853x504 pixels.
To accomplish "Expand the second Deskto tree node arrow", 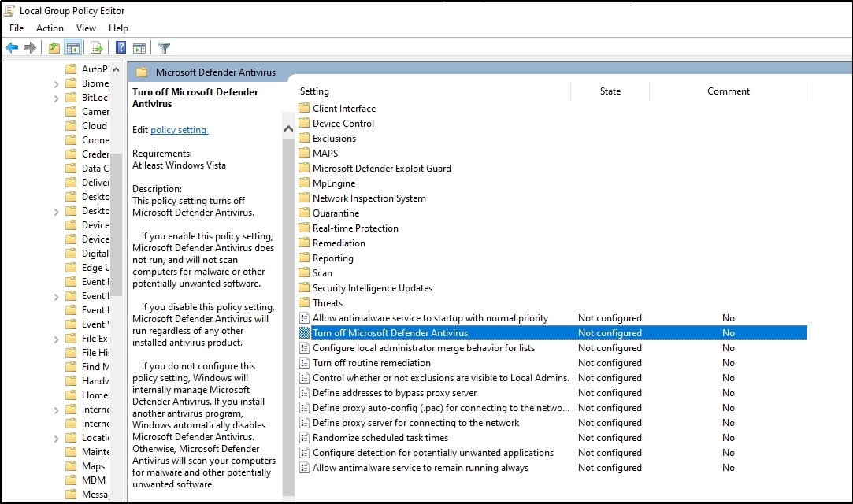I will pyautogui.click(x=57, y=211).
